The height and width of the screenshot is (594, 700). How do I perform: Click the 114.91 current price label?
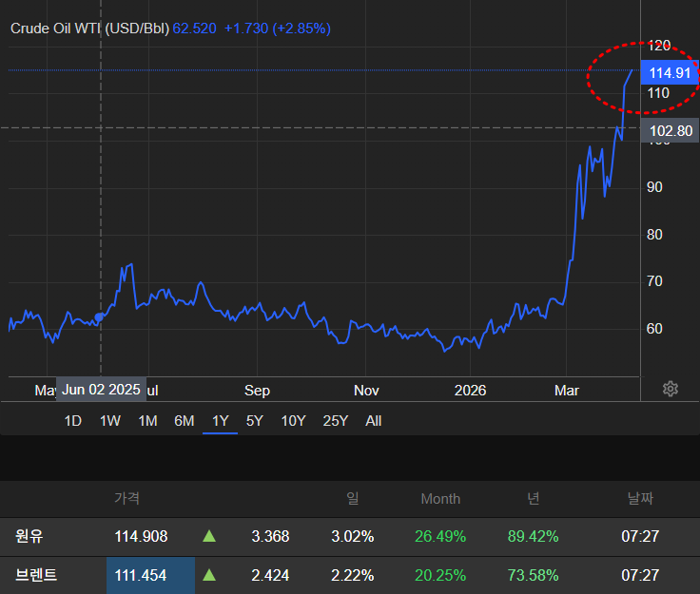click(671, 73)
